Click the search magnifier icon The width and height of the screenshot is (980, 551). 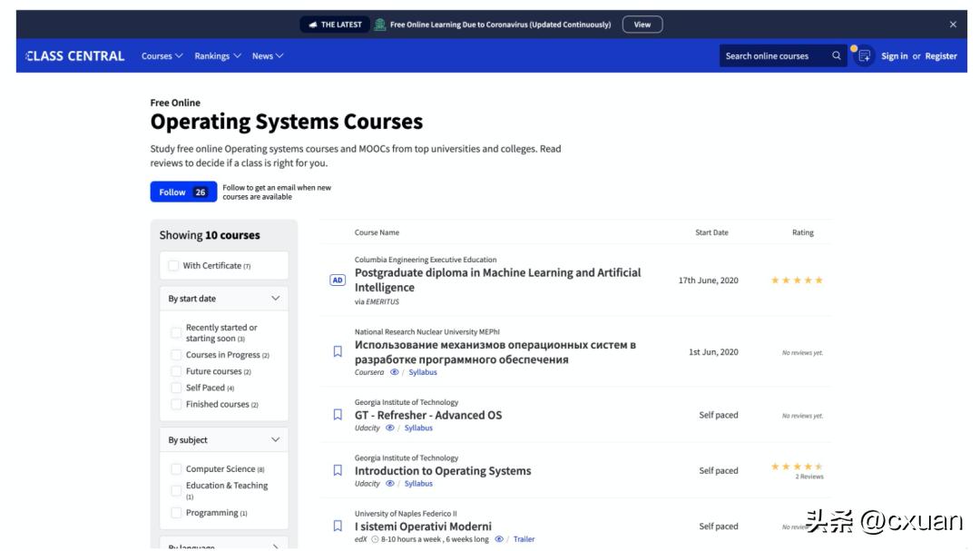[836, 56]
